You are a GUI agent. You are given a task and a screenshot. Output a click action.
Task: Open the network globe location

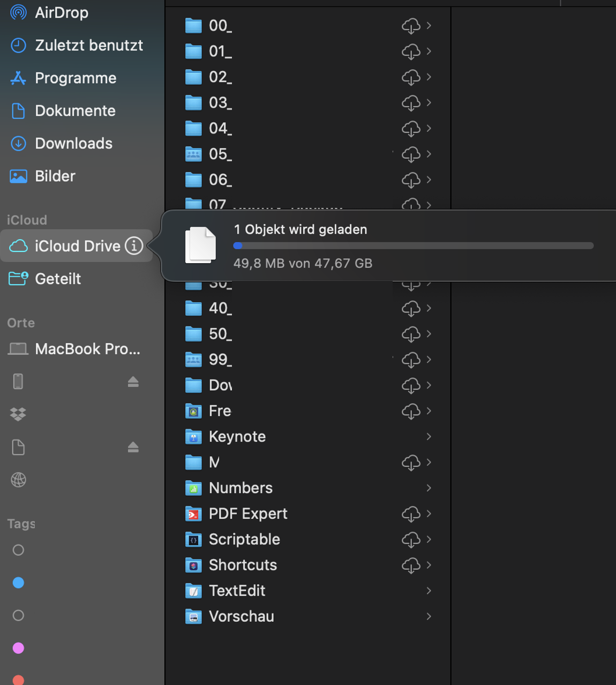18,480
